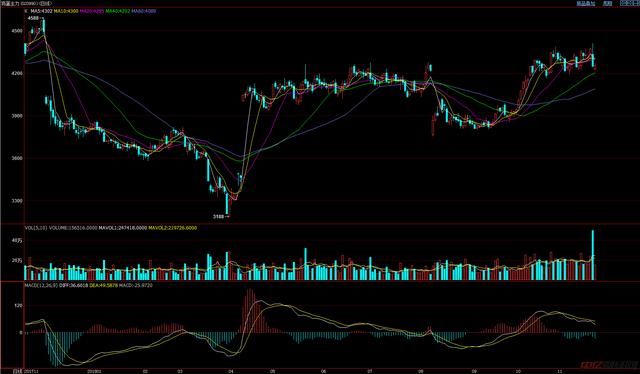Viewport: 640px width, 374px height.
Task: Click the MAVOL1:247418 value label
Action: point(122,228)
